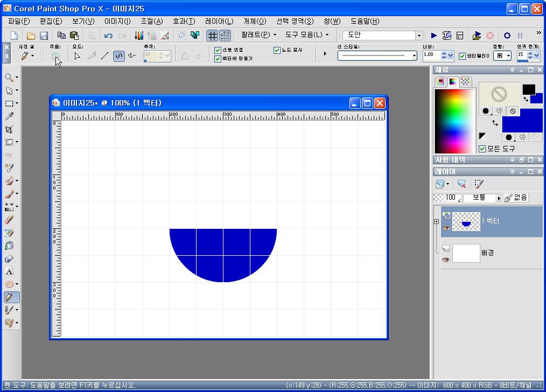Open the 이미지(I) menu
This screenshot has height=392, width=546.
click(117, 21)
